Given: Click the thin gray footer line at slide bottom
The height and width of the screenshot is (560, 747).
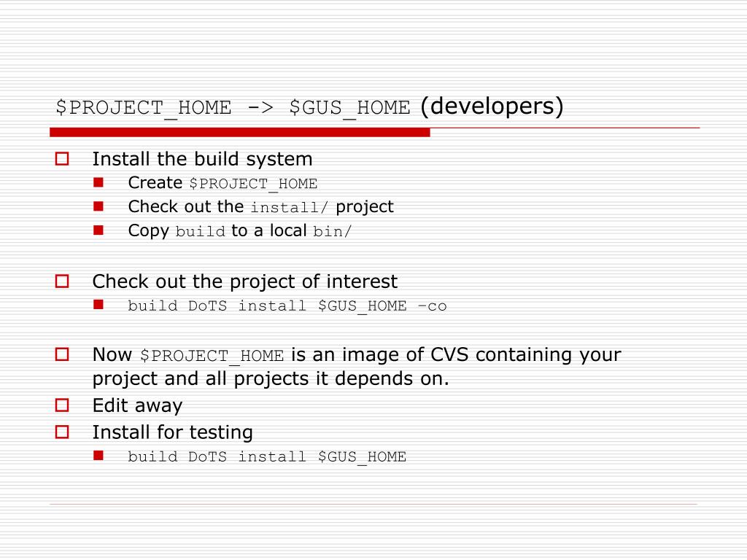Looking at the screenshot, I should pos(373,504).
